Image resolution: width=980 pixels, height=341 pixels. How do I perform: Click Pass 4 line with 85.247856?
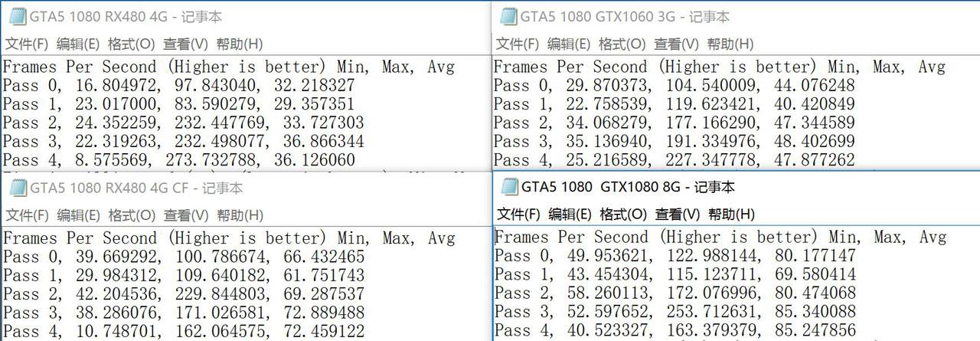tap(676, 330)
